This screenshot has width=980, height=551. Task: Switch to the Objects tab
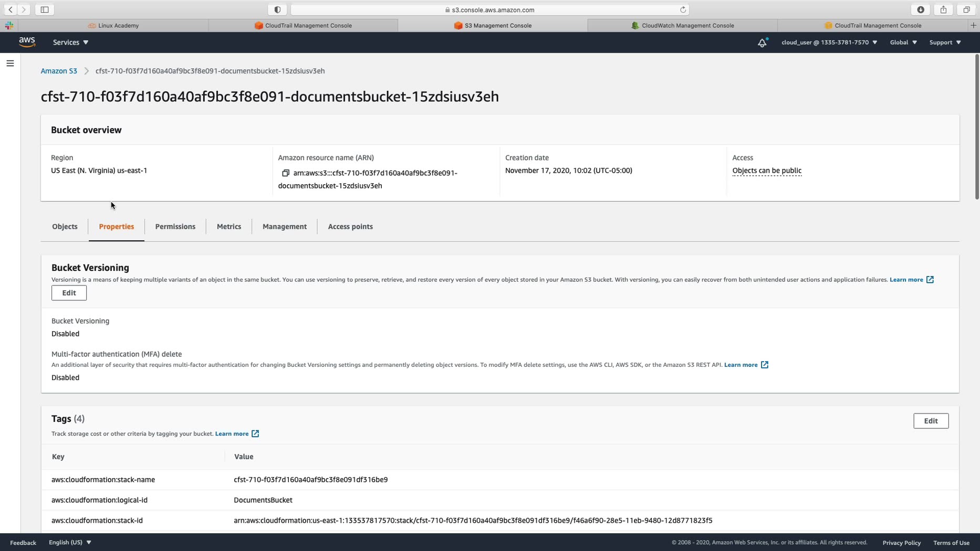pyautogui.click(x=65, y=227)
